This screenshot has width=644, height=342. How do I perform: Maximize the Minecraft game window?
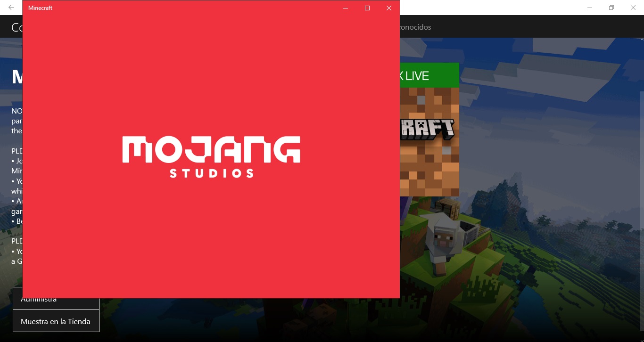coord(367,8)
